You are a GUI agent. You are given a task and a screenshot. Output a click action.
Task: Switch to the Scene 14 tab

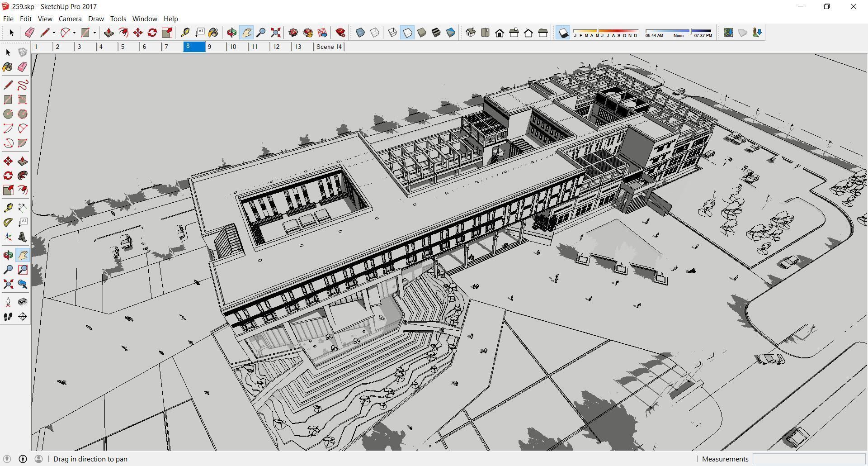[x=329, y=47]
